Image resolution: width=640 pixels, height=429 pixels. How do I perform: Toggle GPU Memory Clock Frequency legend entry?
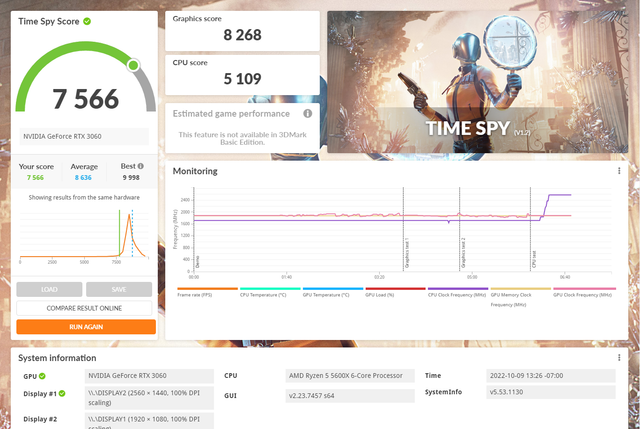pyautogui.click(x=520, y=297)
